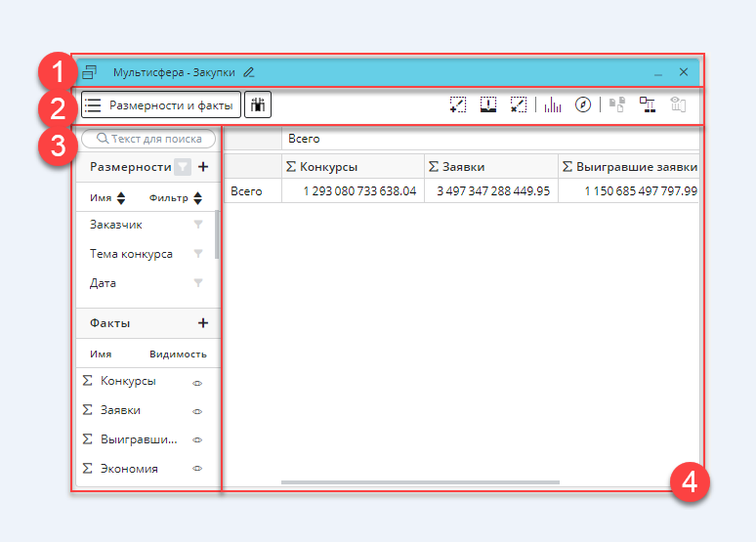Click the first dashed selection icon with plus
Image resolution: width=756 pixels, height=542 pixels.
458,104
